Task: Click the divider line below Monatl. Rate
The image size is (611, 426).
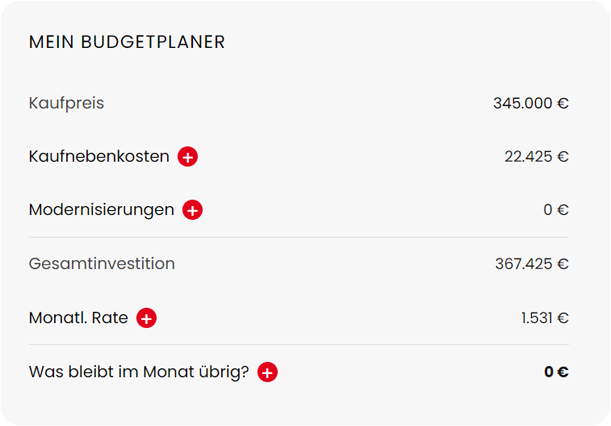Action: coord(299,345)
